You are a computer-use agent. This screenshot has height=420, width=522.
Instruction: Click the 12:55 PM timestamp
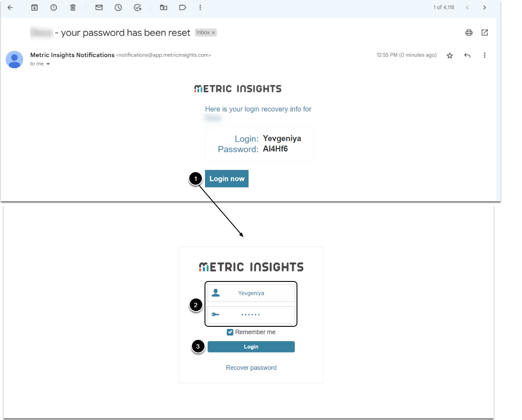tap(406, 55)
